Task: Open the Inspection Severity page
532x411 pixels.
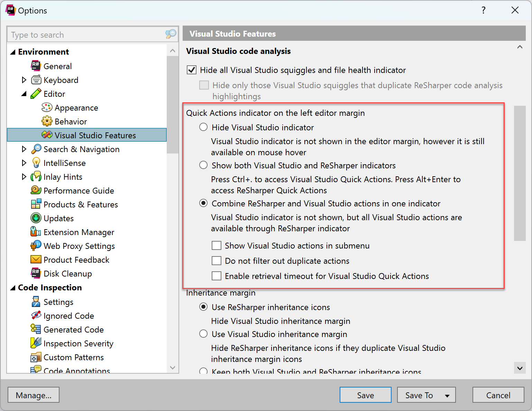Action: point(78,343)
